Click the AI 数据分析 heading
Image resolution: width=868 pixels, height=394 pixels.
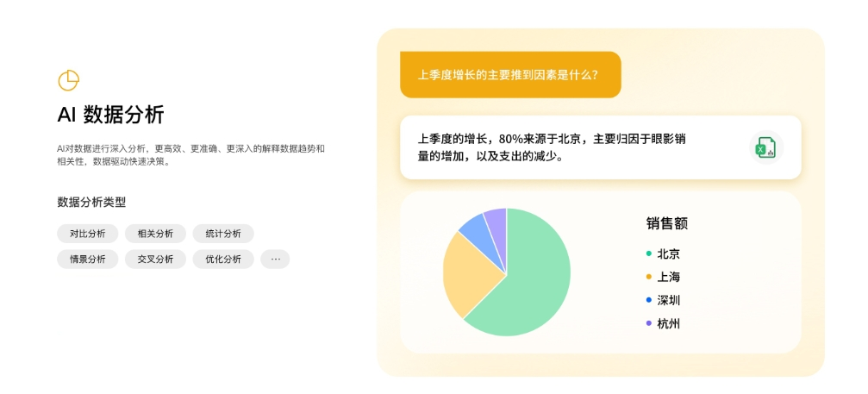click(x=110, y=116)
